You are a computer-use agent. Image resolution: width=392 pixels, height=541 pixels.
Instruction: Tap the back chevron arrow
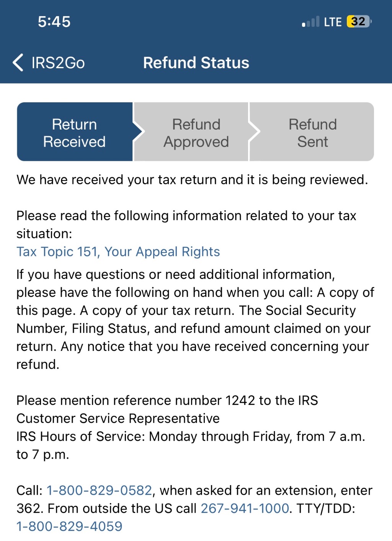click(18, 62)
